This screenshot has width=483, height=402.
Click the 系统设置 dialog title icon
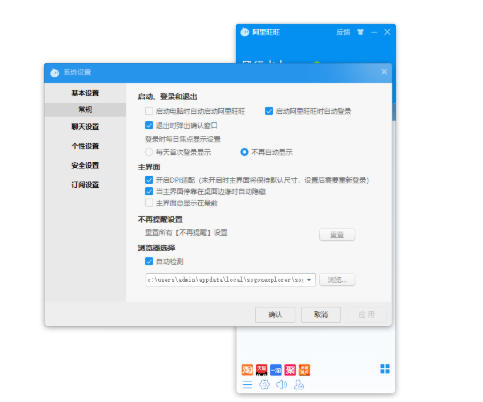55,73
